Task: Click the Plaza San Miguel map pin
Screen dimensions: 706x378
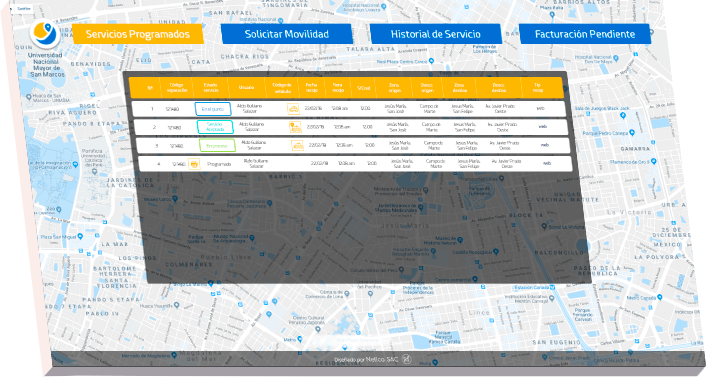Action: pos(80,236)
